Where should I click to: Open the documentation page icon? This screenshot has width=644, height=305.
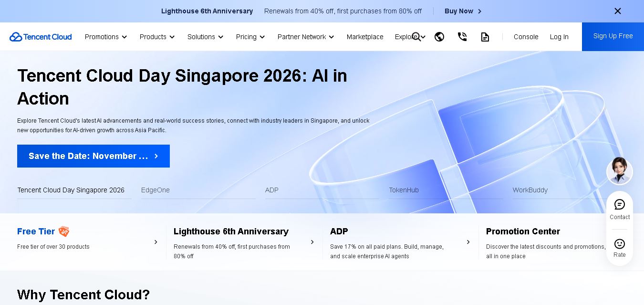coord(485,37)
